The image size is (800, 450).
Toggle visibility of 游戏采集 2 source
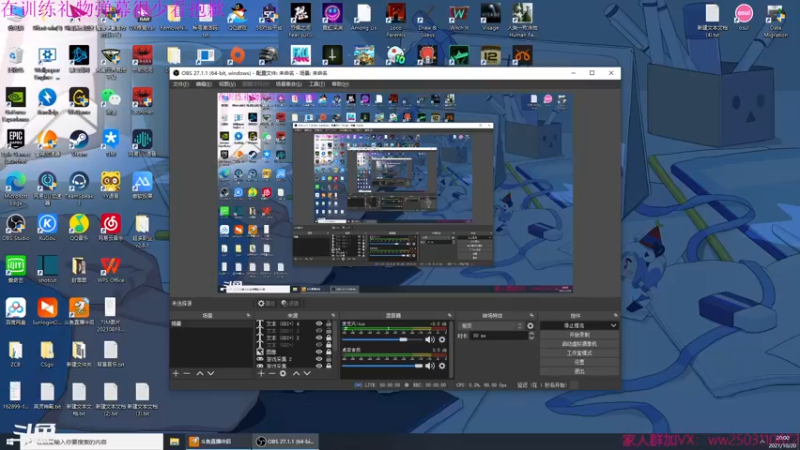319,359
